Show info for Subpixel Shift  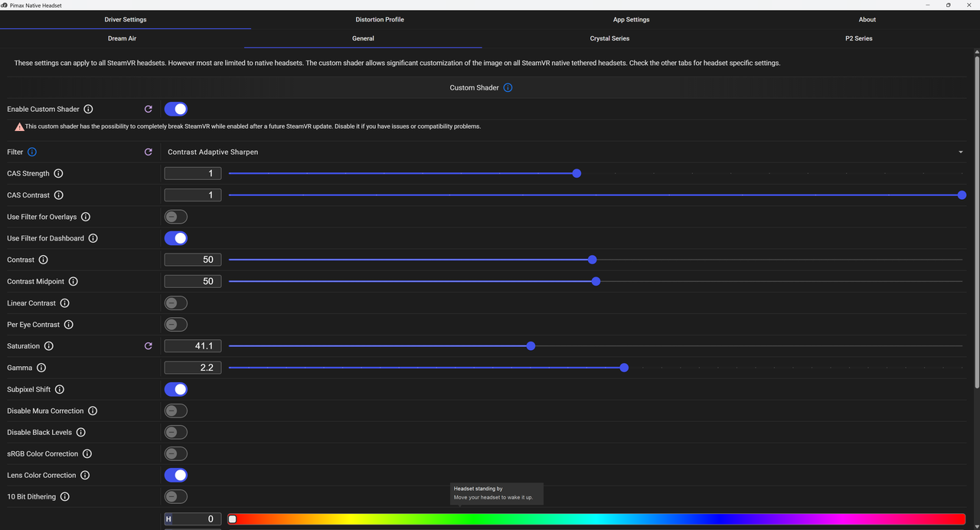pos(60,389)
